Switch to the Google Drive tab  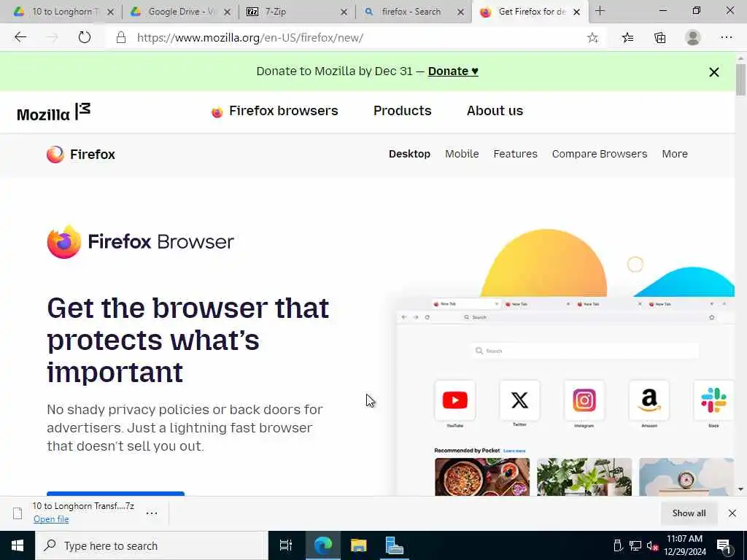click(x=181, y=12)
